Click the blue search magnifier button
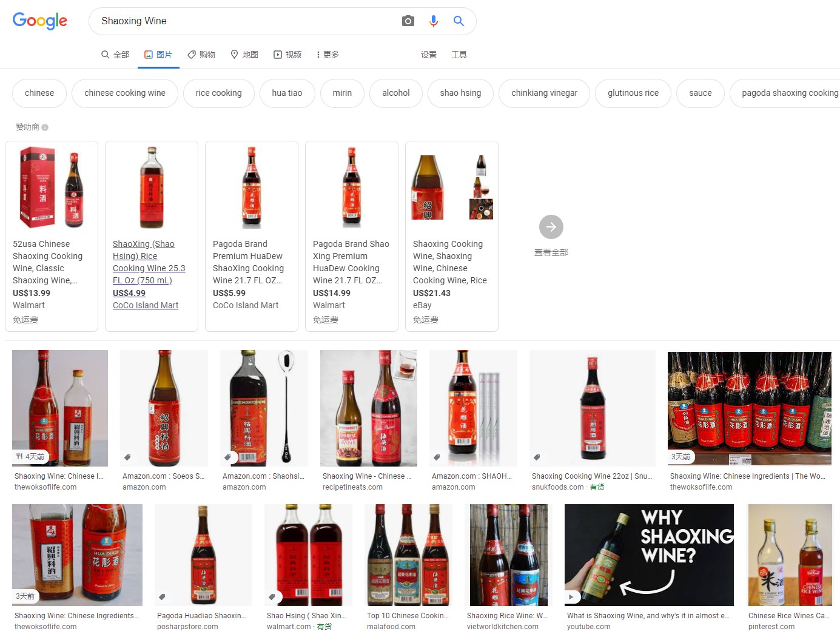The image size is (840, 634). tap(459, 21)
